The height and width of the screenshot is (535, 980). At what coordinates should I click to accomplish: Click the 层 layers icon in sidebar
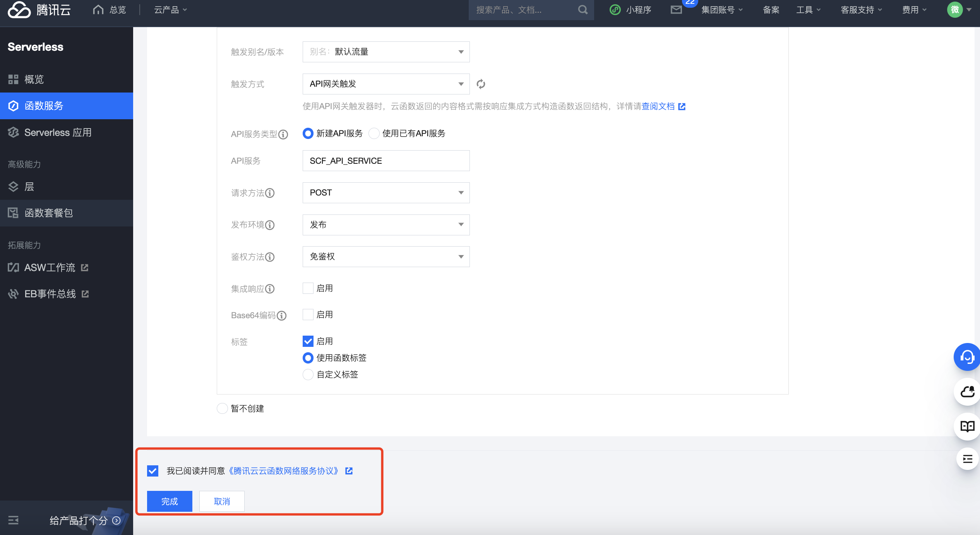14,187
